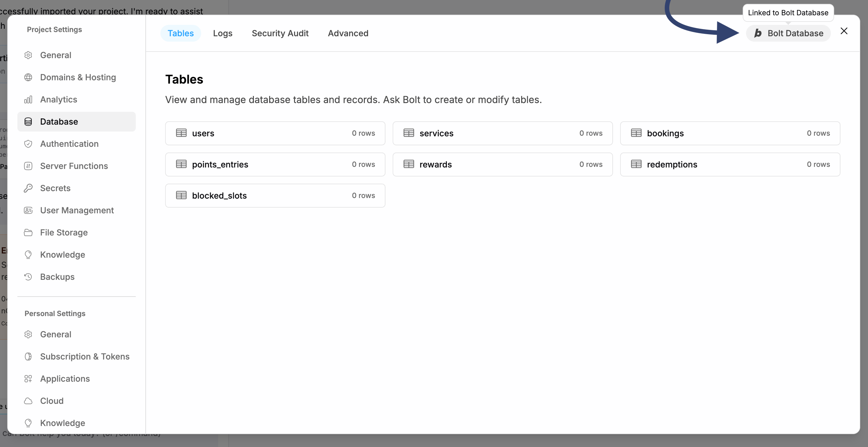Select the Analytics chart icon in sidebar
868x447 pixels.
point(28,99)
